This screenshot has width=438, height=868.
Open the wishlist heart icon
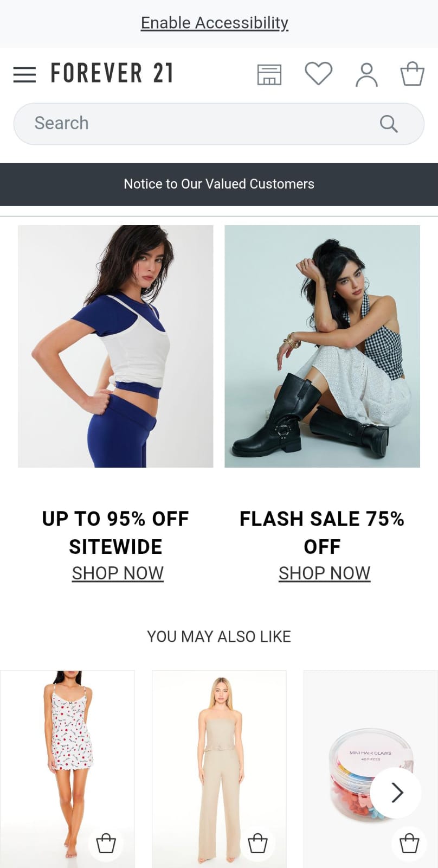318,74
